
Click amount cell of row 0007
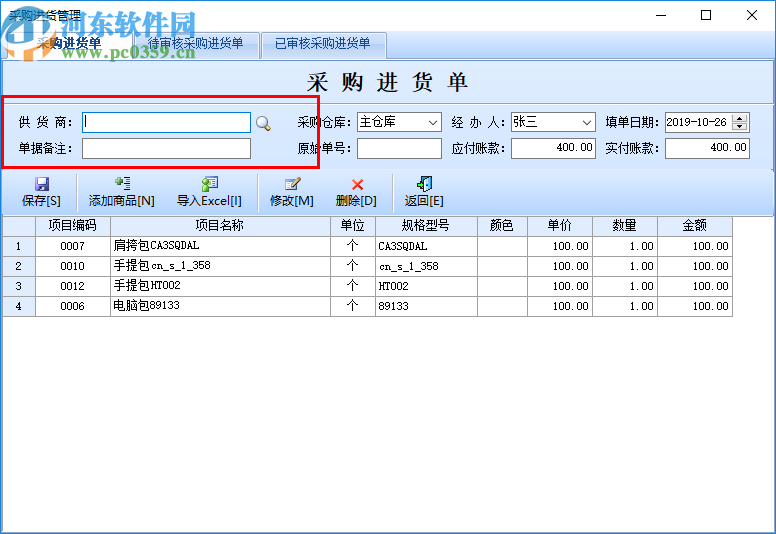tap(695, 246)
